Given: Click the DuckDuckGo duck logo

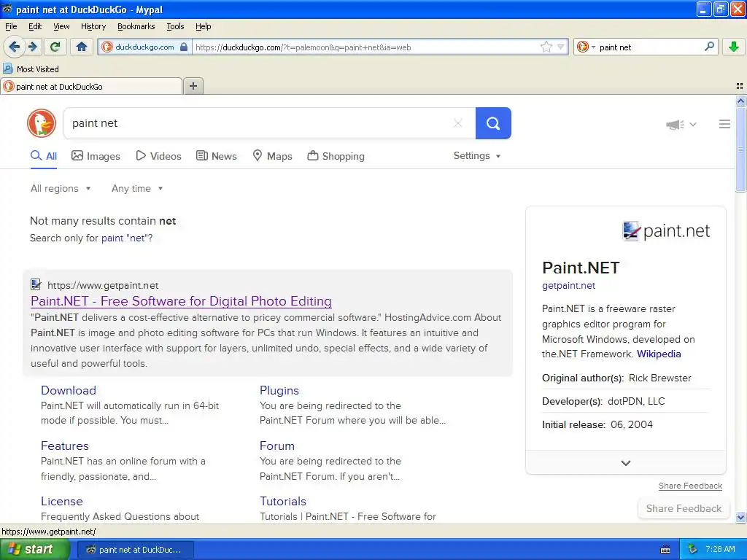Looking at the screenshot, I should (42, 123).
